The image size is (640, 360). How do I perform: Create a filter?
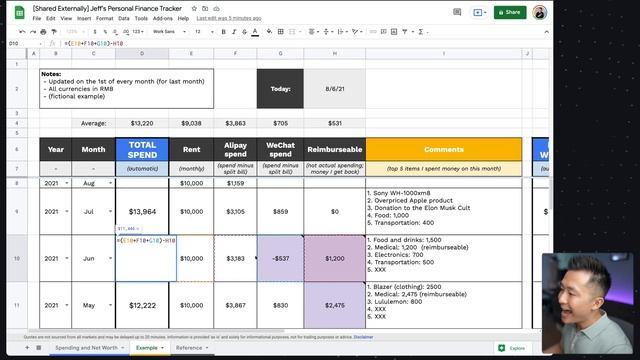(406, 32)
